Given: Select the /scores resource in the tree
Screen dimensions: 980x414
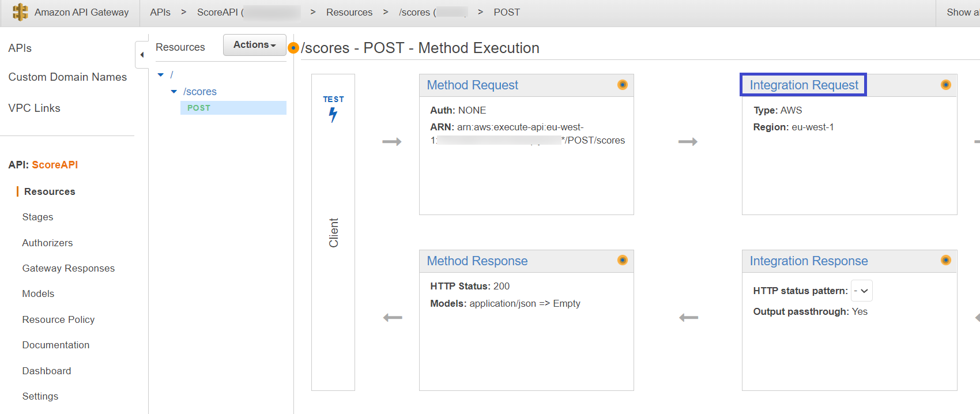Looking at the screenshot, I should pyautogui.click(x=200, y=92).
